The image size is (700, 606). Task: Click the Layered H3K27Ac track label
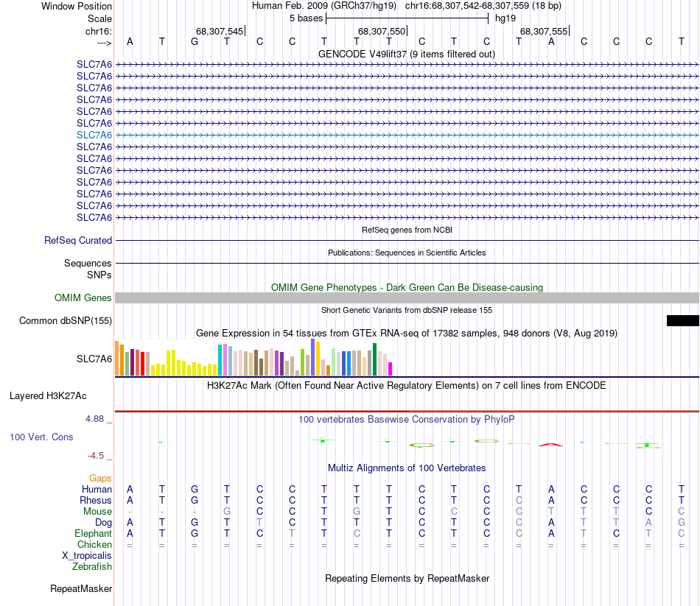click(x=48, y=396)
